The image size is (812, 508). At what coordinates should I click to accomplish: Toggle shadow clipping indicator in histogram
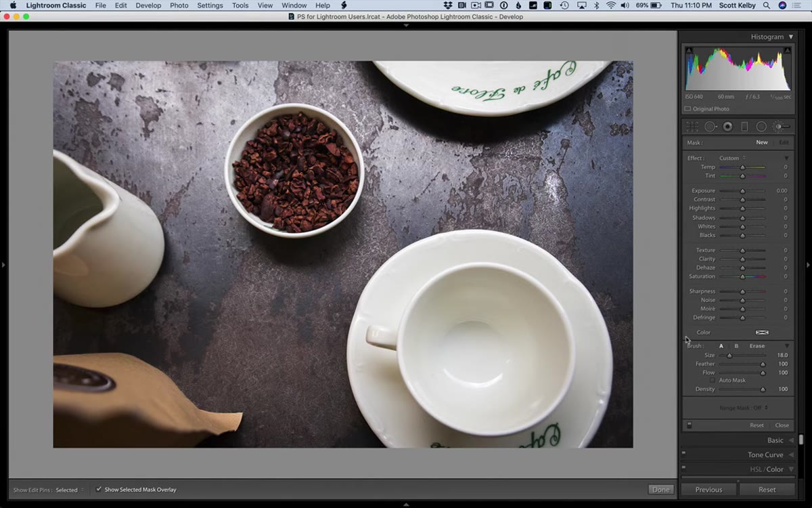(x=690, y=50)
